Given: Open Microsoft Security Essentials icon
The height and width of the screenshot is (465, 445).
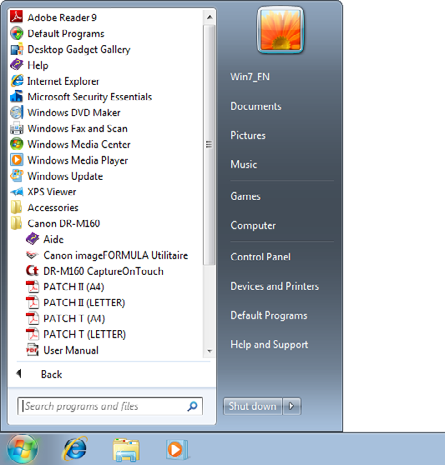Looking at the screenshot, I should pos(16,97).
